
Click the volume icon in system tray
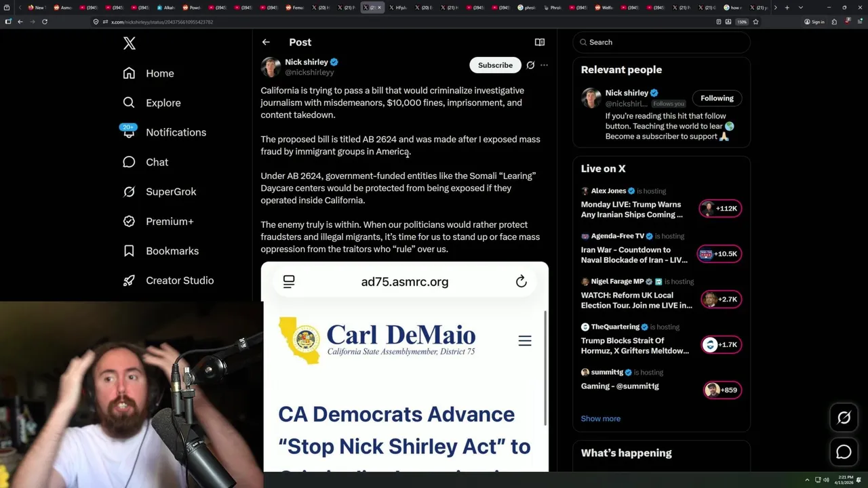click(x=826, y=480)
